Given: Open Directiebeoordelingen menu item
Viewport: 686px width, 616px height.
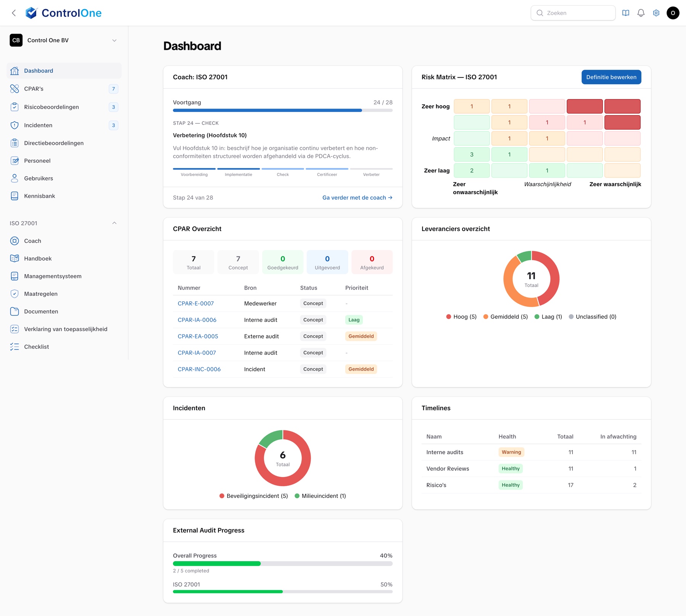Looking at the screenshot, I should pyautogui.click(x=64, y=143).
